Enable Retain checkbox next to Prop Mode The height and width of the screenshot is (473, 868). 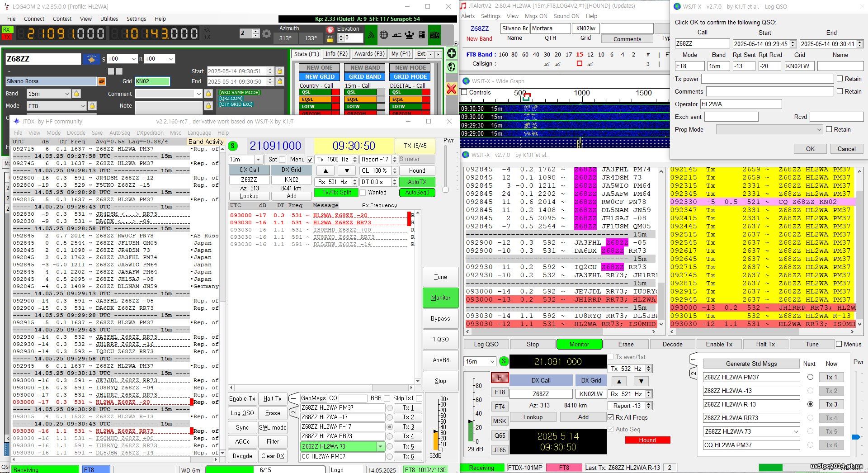coord(829,129)
